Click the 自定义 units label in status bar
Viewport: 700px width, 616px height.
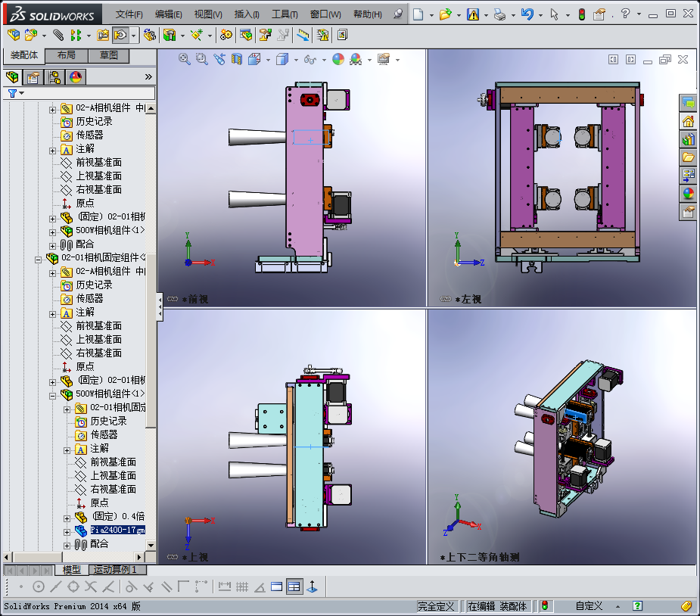589,605
